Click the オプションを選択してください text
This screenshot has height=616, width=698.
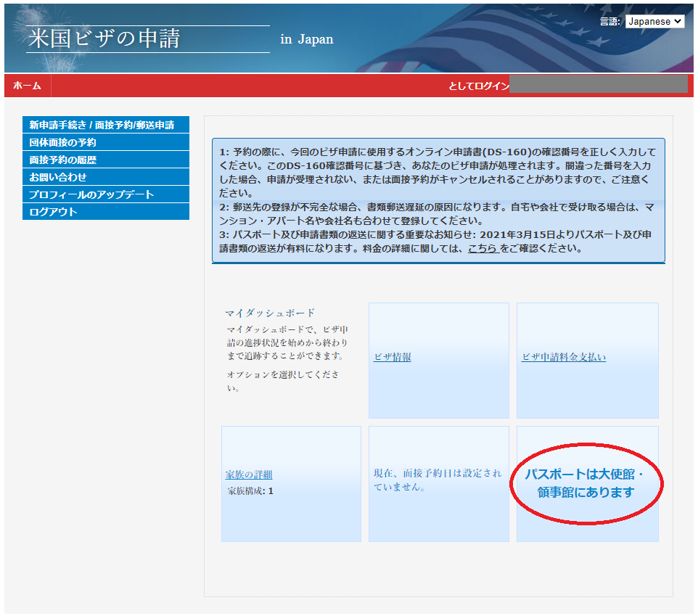pyautogui.click(x=283, y=381)
